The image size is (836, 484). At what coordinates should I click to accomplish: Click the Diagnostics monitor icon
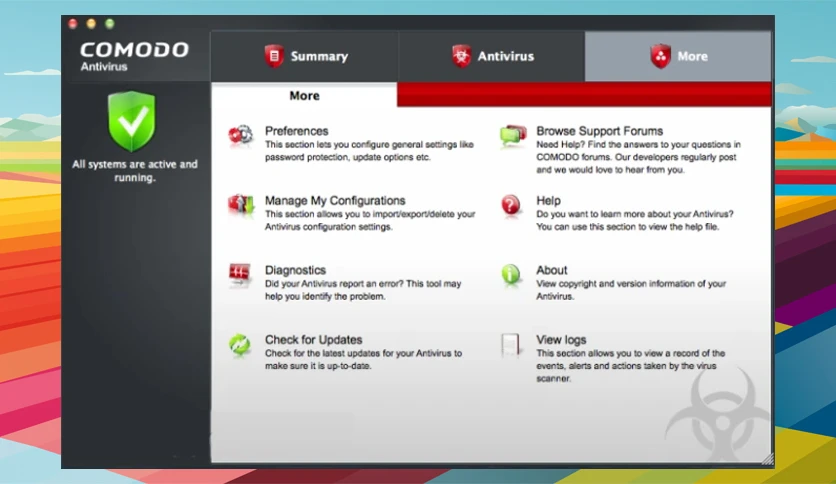coord(240,275)
